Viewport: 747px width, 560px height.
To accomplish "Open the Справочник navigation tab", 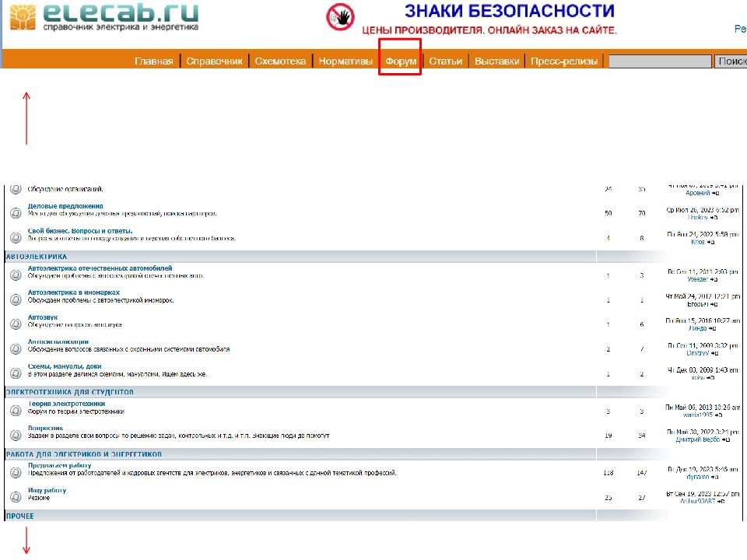I will [x=214, y=61].
